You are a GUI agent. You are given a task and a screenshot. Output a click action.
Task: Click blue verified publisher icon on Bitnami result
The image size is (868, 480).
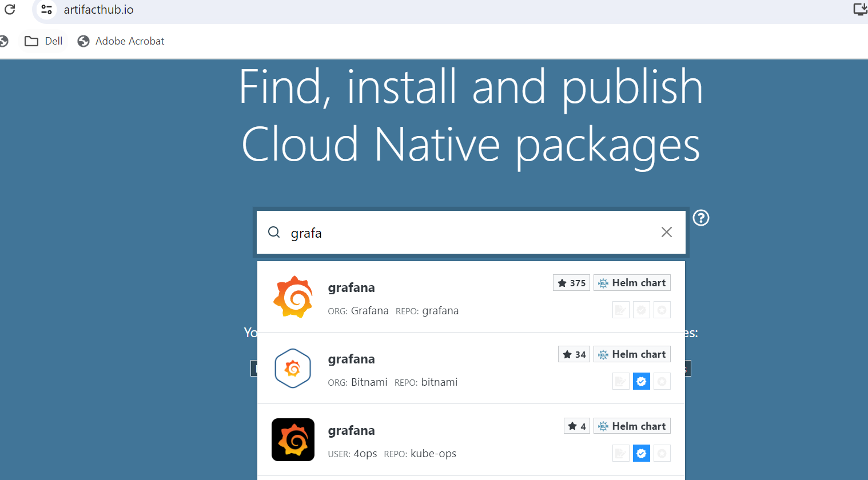pyautogui.click(x=642, y=382)
